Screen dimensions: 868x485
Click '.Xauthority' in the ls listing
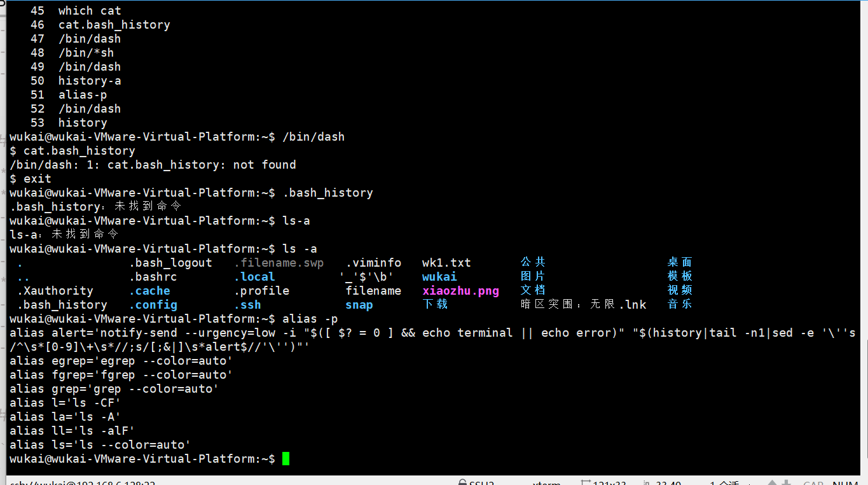(x=55, y=291)
